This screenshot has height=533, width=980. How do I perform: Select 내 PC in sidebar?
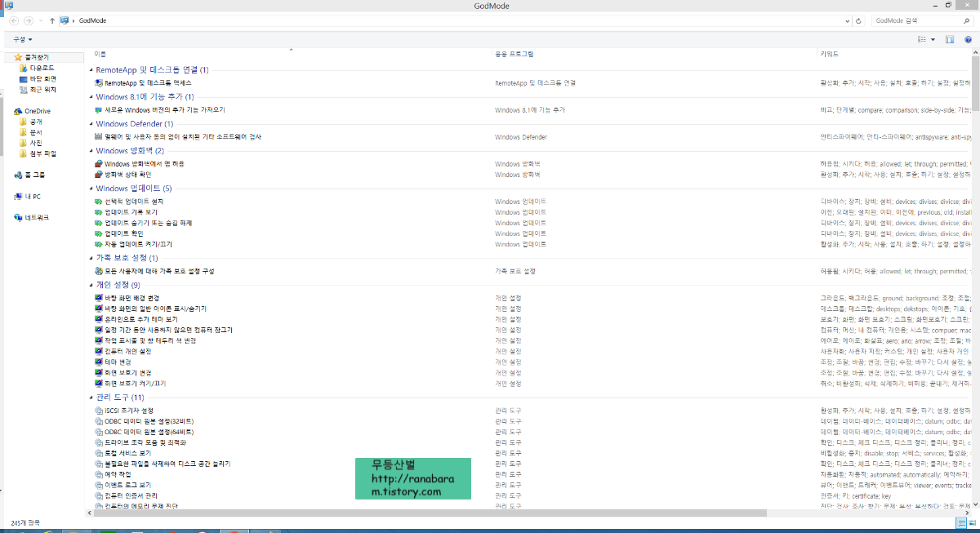[x=28, y=197]
